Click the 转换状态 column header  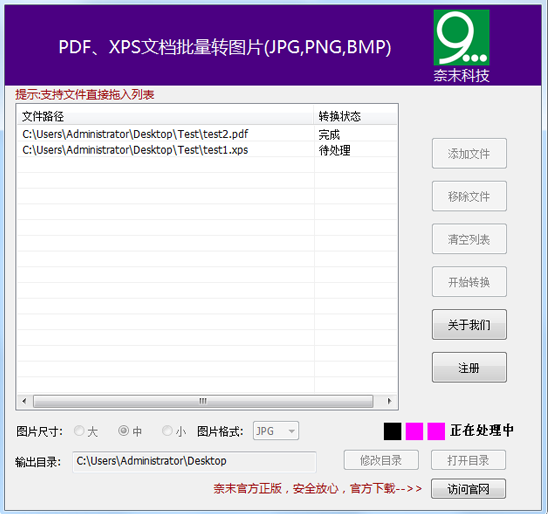click(x=355, y=116)
